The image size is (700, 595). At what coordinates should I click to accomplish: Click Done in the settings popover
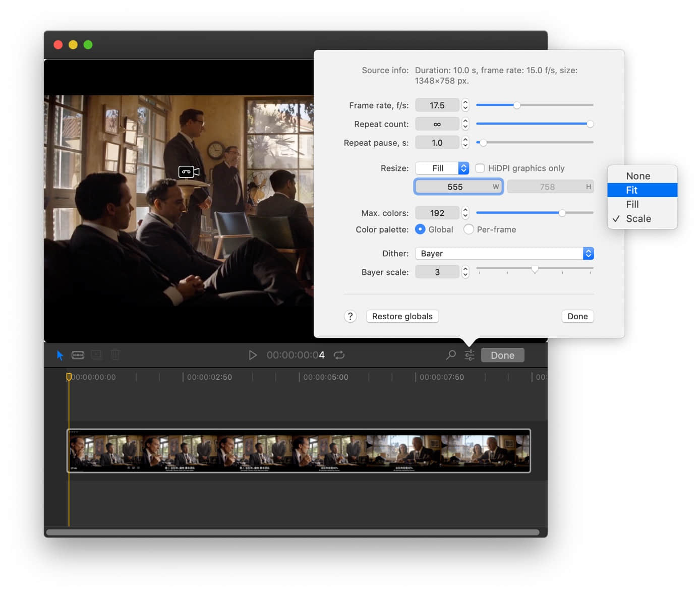[x=577, y=316]
